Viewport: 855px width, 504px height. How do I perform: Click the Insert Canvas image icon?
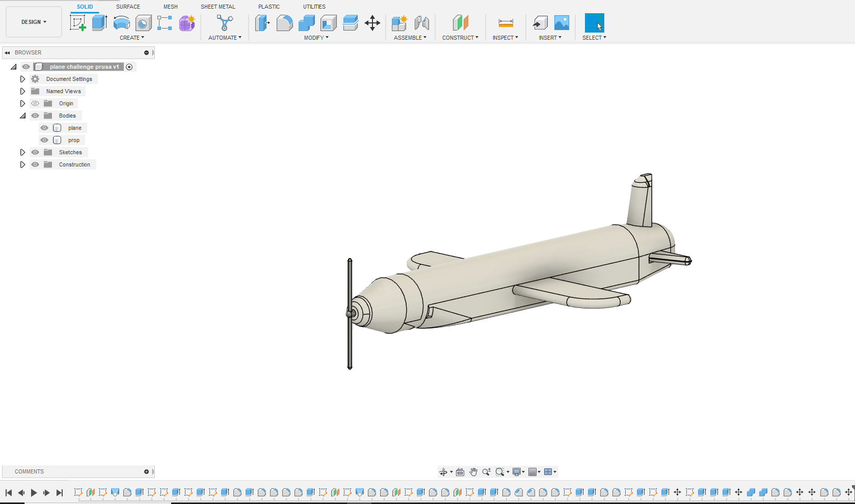(x=562, y=23)
